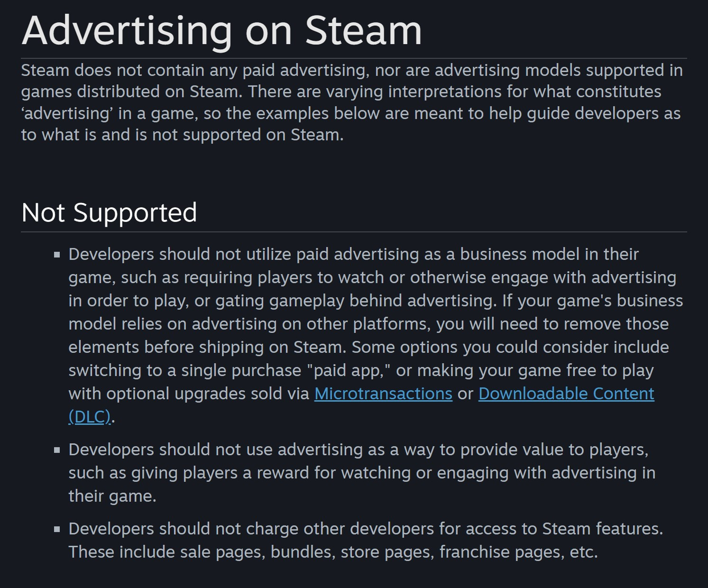The image size is (708, 588).
Task: Open the Microtransactions link
Action: click(383, 394)
